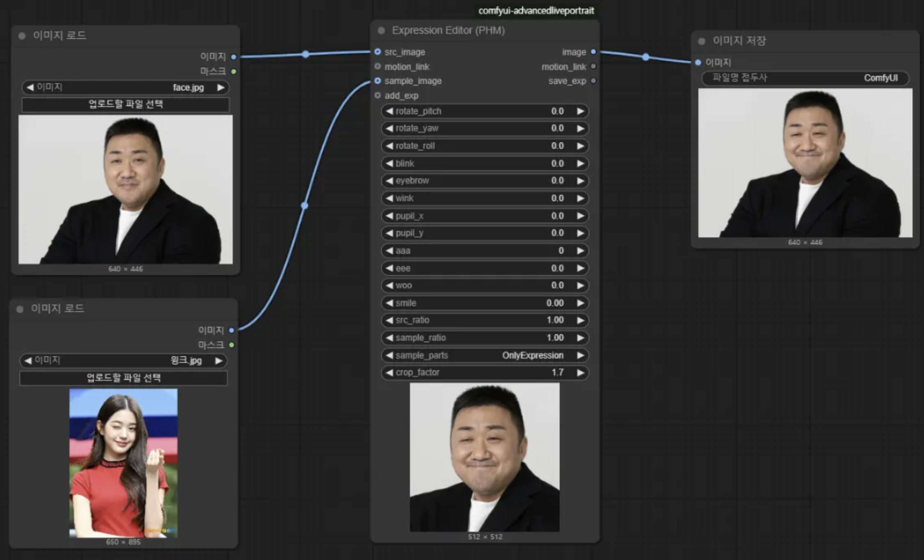
Task: Open the face.jpg image file selector
Action: point(125,87)
